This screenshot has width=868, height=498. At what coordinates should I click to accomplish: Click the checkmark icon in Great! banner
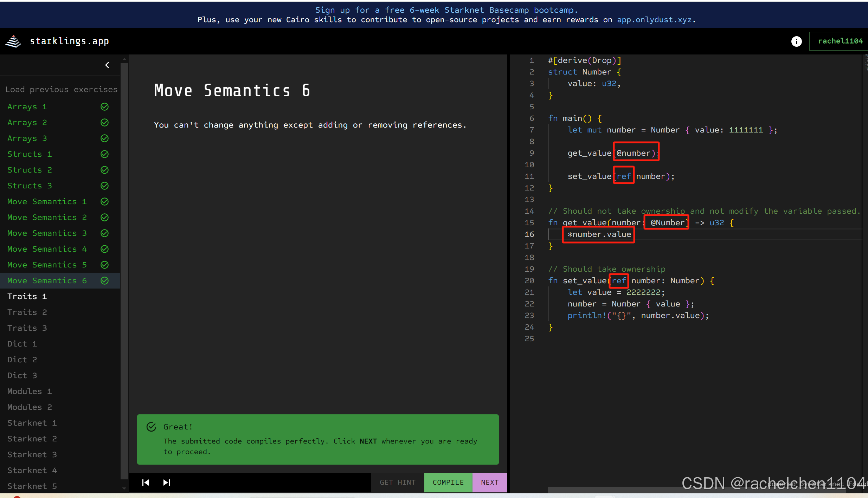pos(151,427)
